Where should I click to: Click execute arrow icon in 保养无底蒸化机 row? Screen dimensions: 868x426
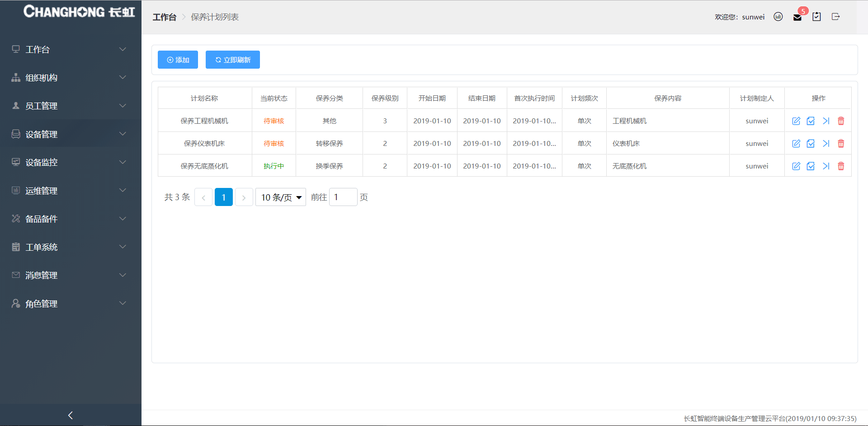point(826,166)
